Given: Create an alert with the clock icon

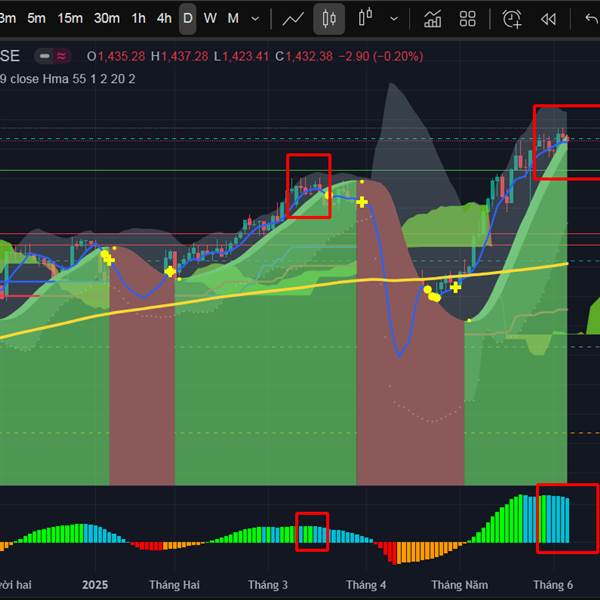Looking at the screenshot, I should 512,19.
